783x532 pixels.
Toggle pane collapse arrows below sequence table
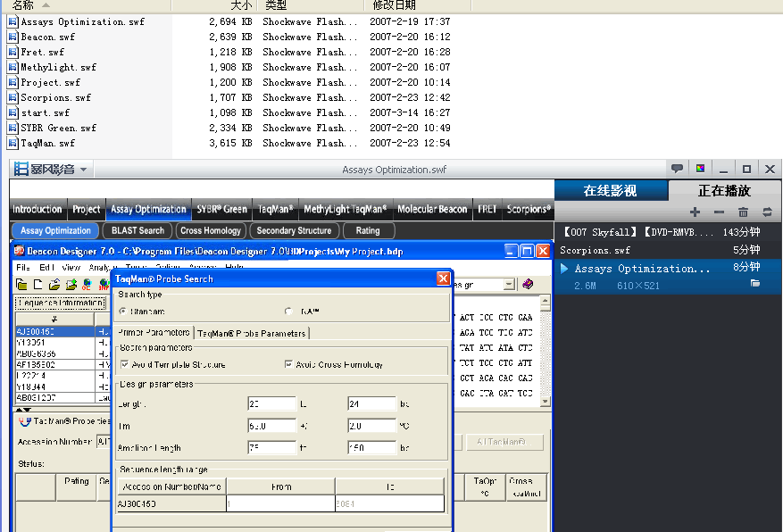[24, 409]
